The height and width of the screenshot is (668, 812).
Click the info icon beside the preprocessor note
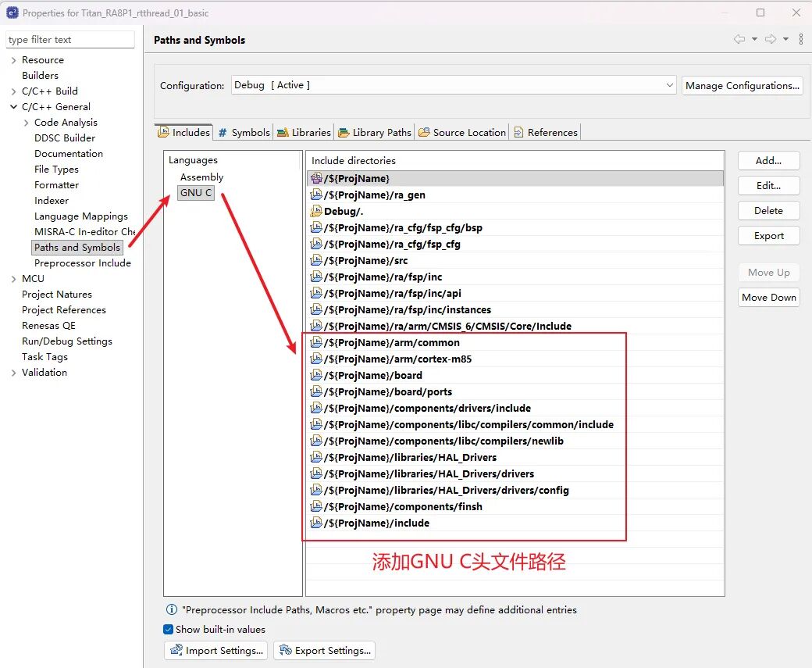pyautogui.click(x=172, y=609)
